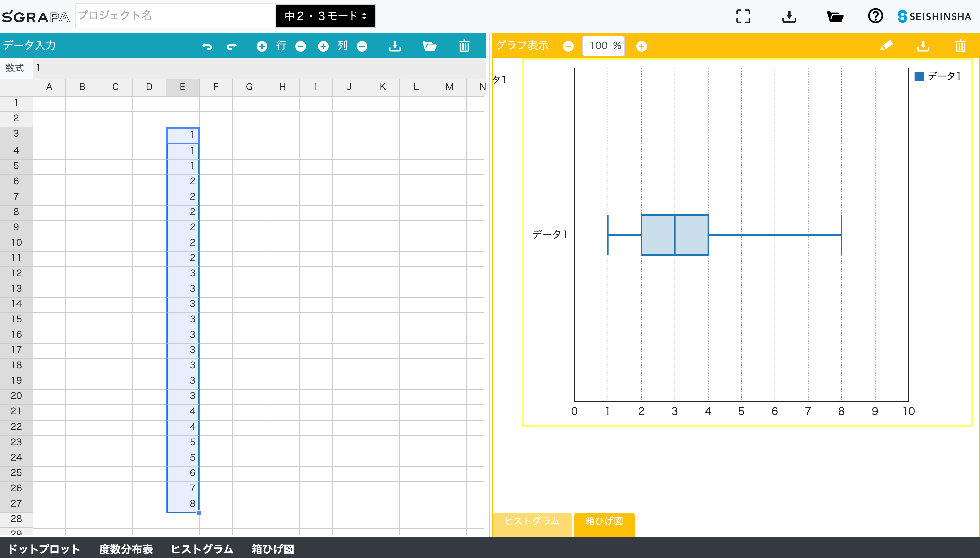The width and height of the screenshot is (980, 558).
Task: Select 箱ひげ図 in the bottom menu
Action: pyautogui.click(x=273, y=549)
